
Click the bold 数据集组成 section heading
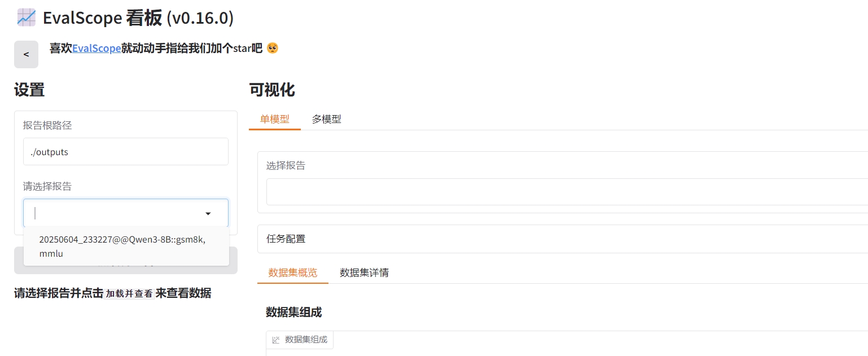tap(293, 312)
